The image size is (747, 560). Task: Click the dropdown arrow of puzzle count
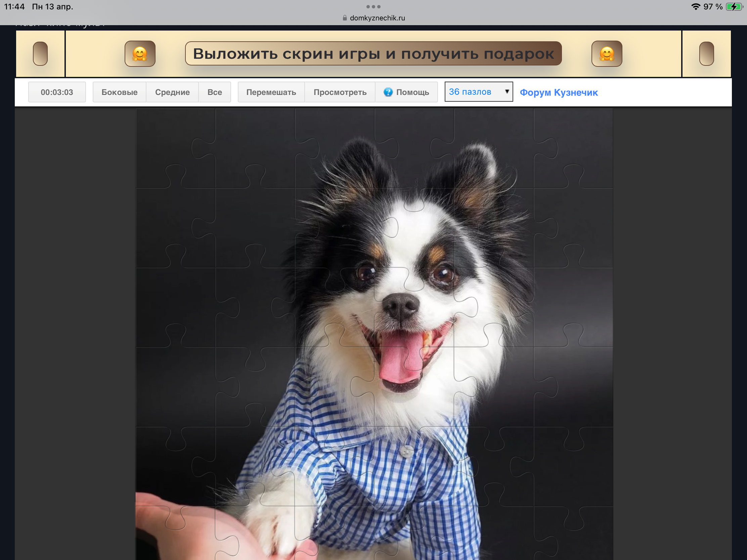pos(507,91)
